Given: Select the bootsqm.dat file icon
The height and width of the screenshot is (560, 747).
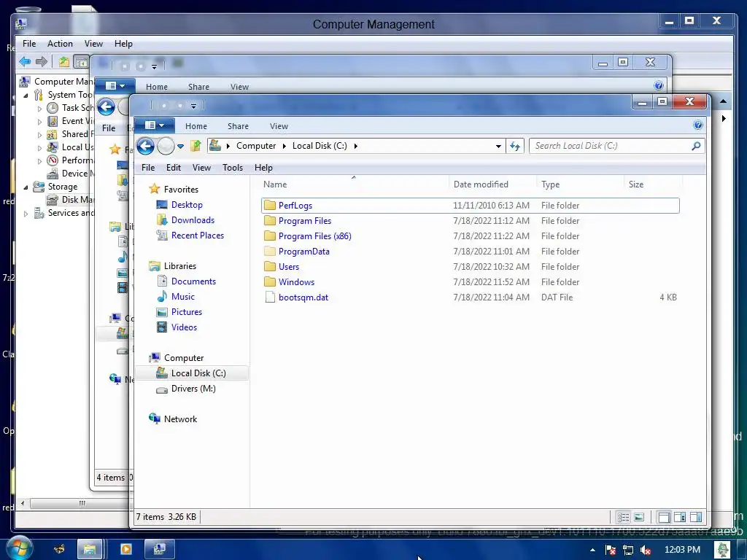Looking at the screenshot, I should pyautogui.click(x=270, y=297).
